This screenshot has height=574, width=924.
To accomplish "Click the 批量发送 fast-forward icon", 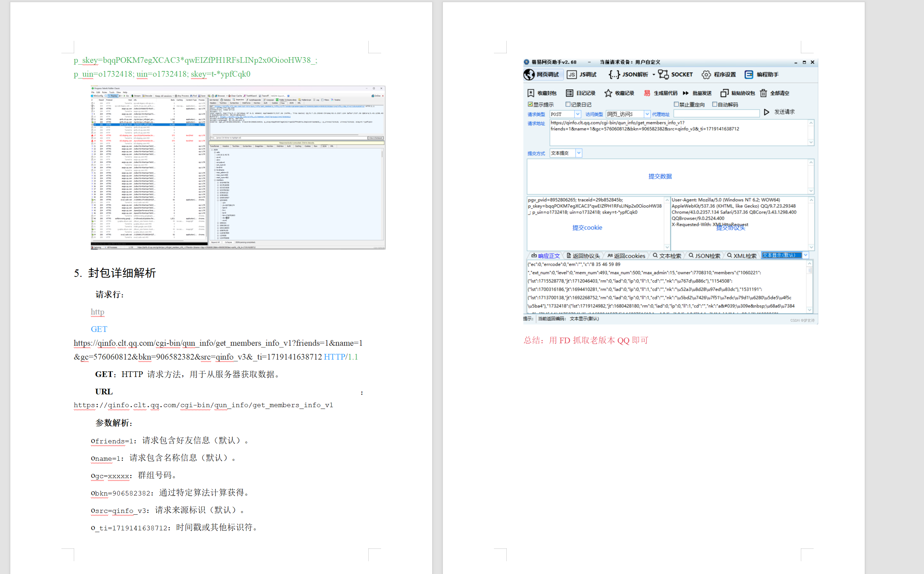I will pos(686,93).
